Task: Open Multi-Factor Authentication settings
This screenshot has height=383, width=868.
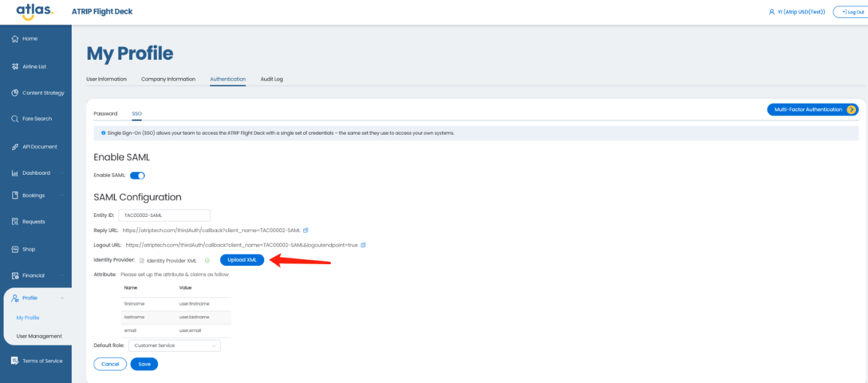Action: pos(812,109)
